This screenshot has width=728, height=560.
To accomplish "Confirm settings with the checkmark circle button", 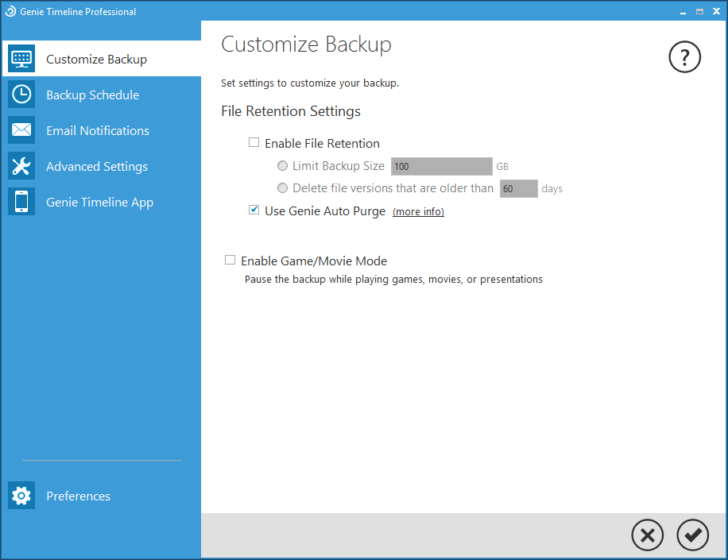I will click(x=692, y=535).
